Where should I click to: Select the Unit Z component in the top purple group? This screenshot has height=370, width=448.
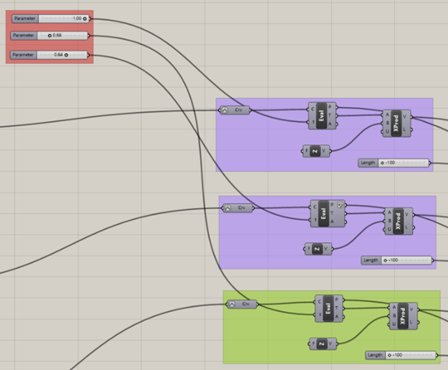(316, 151)
